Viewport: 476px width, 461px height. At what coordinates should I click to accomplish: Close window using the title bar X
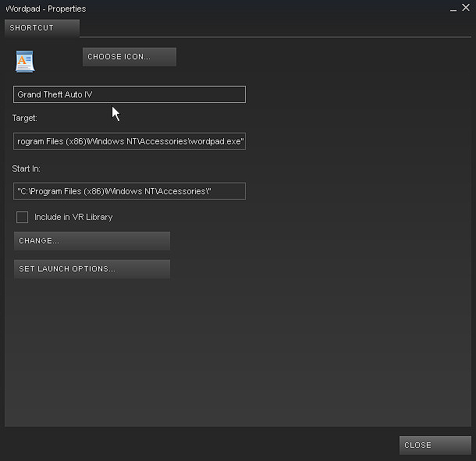[x=466, y=8]
